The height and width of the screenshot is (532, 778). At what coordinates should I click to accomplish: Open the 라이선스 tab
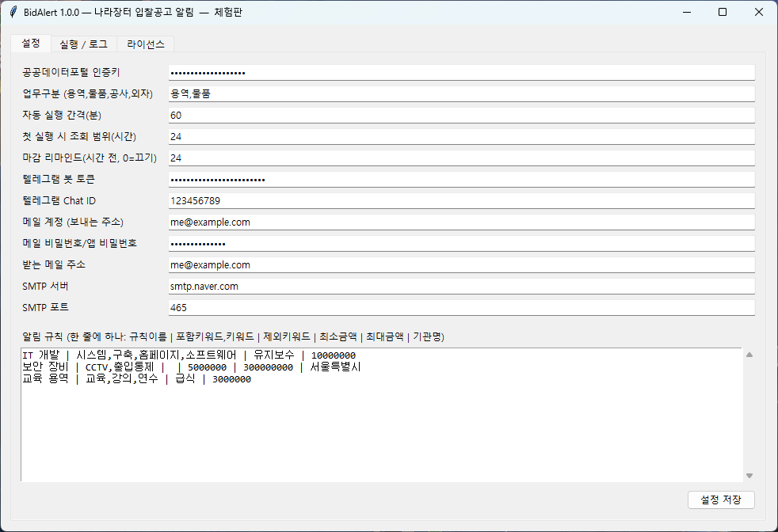coord(145,44)
